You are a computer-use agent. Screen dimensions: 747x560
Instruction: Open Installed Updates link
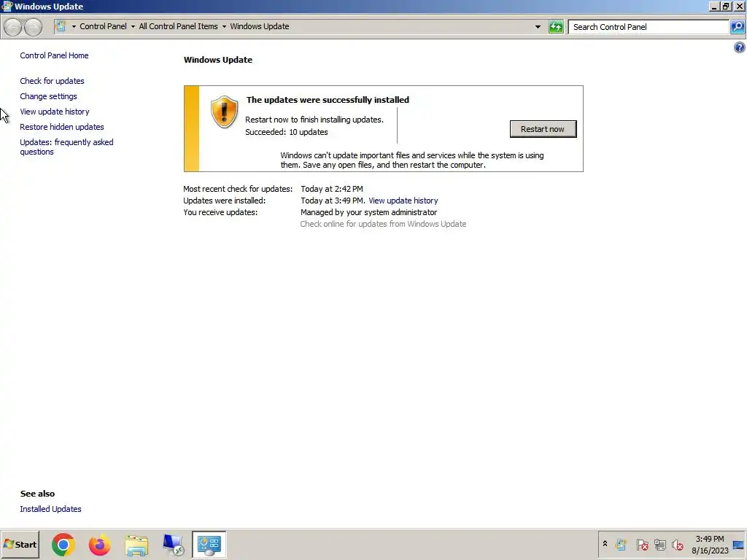pos(50,509)
